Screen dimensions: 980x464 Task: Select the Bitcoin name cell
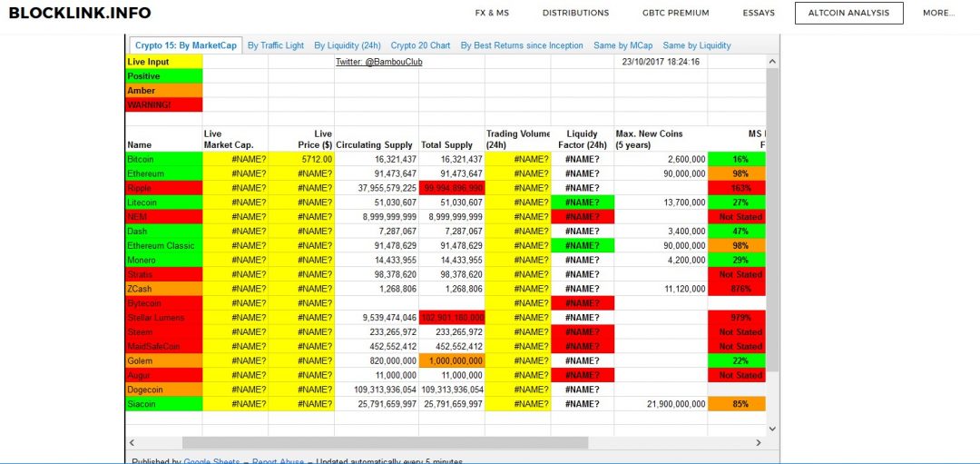[163, 160]
